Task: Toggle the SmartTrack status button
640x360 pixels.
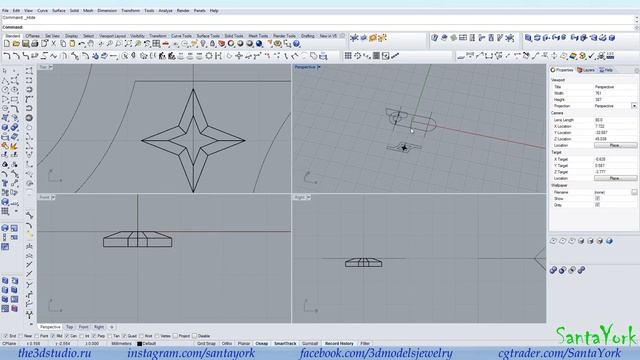Action: click(285, 344)
